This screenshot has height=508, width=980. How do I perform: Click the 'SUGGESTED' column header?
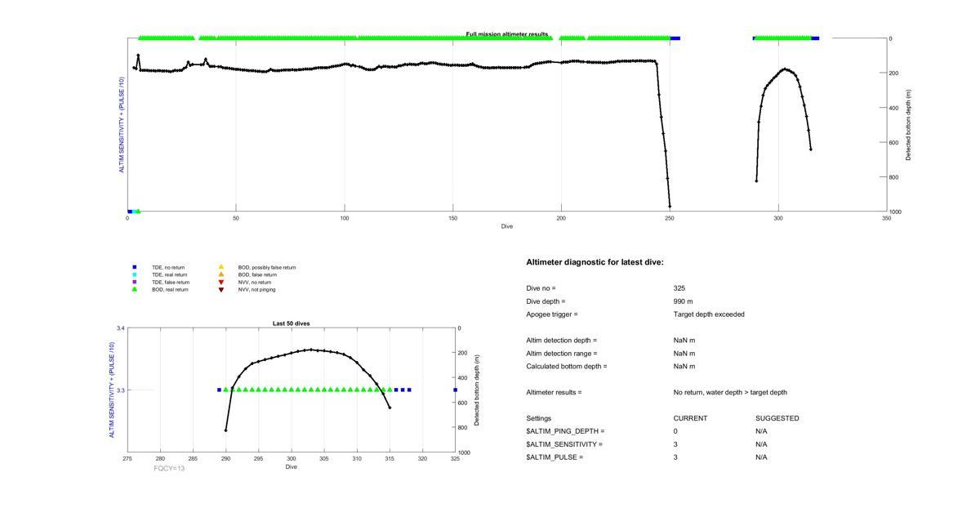(777, 419)
